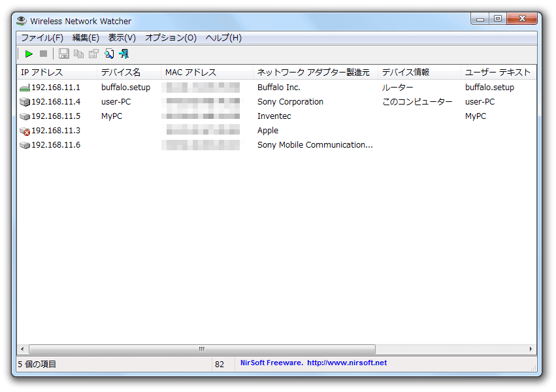Screen dimensions: 556x392
Task: Click the Sony Mobile Communication... cell
Action: (315, 145)
